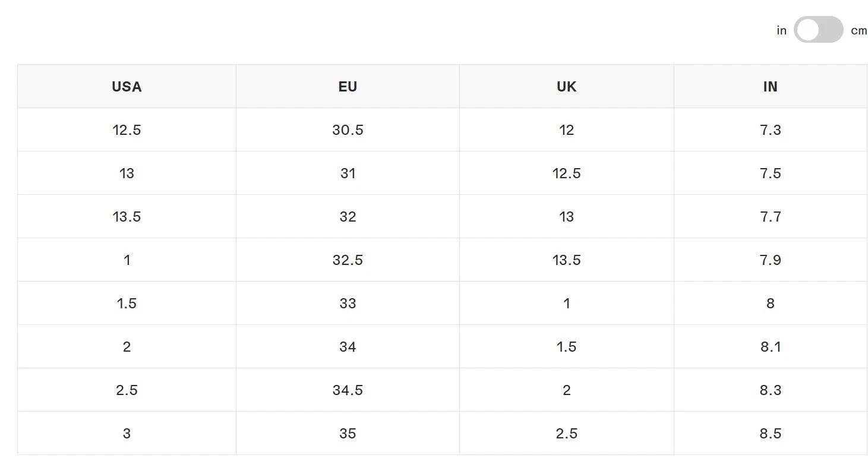
Task: Select the UK column header
Action: point(566,86)
